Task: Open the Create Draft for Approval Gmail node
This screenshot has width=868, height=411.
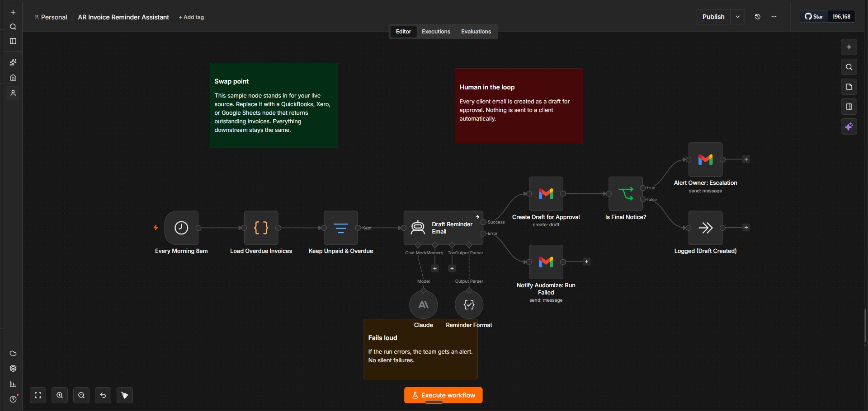Action: 546,194
